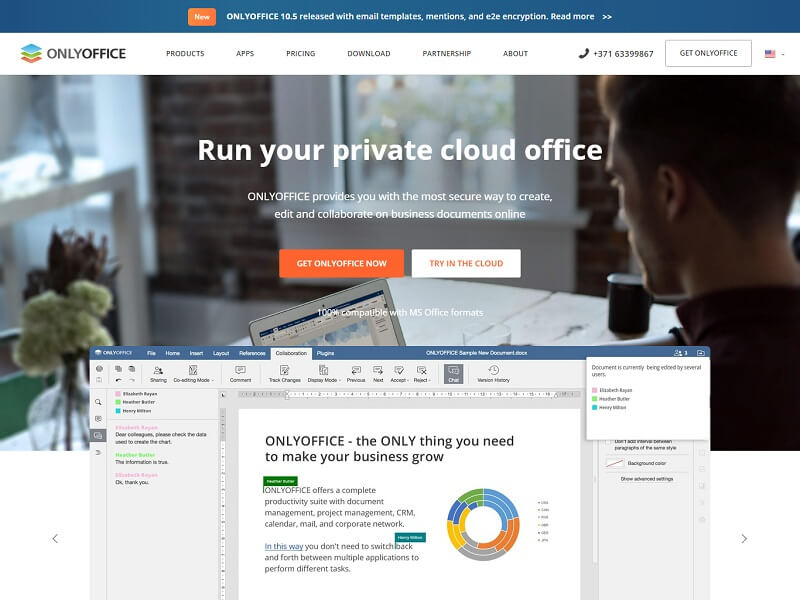Open the PARTNERSHIP menu item
Image resolution: width=800 pixels, height=600 pixels.
[x=447, y=54]
